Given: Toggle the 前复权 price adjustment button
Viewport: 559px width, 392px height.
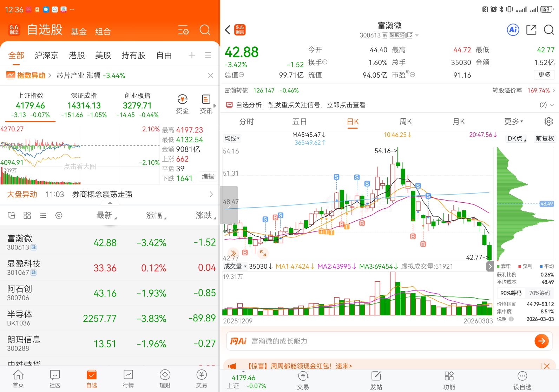Looking at the screenshot, I should click(x=545, y=138).
